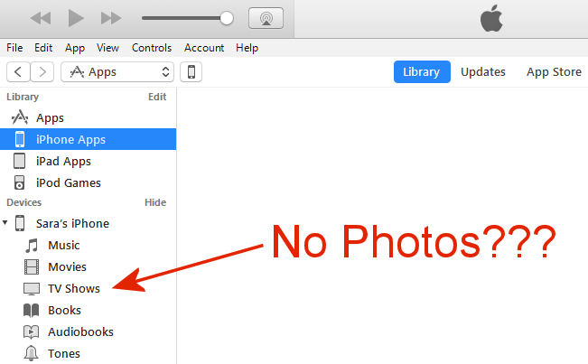Open the Controls menu

[152, 48]
